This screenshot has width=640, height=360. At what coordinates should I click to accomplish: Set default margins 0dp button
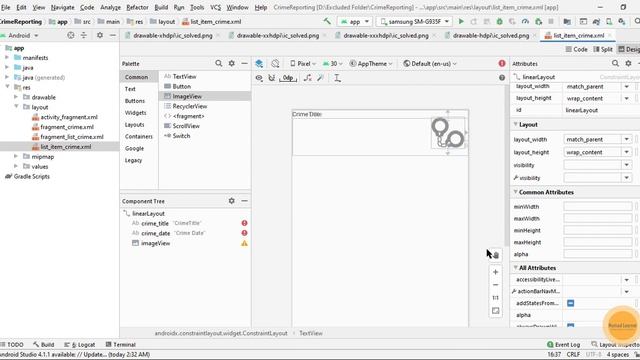(x=288, y=78)
